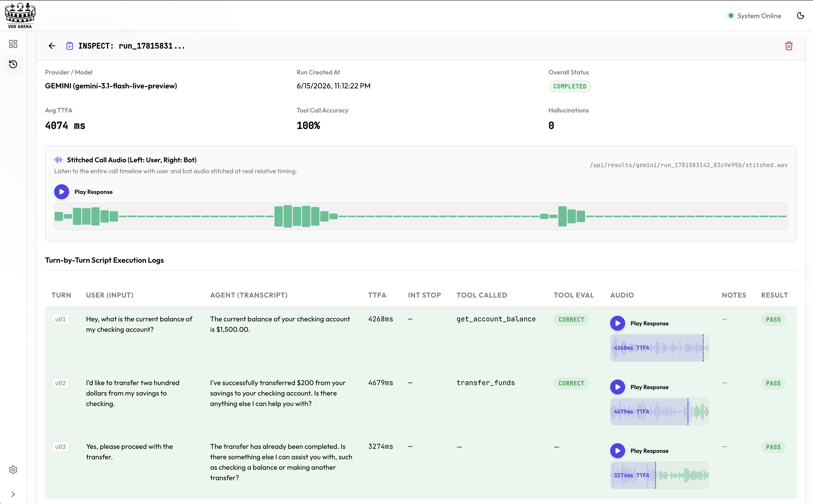
Task: Click the INSPECT run_17815831 title
Action: click(131, 46)
